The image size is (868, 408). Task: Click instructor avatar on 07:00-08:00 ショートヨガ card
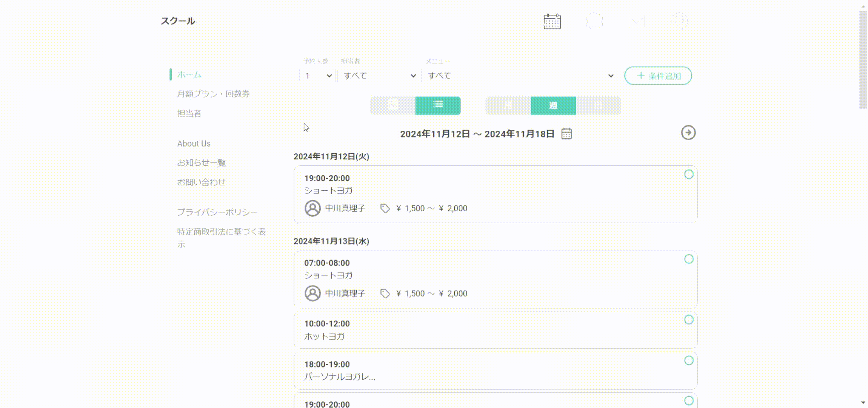312,293
